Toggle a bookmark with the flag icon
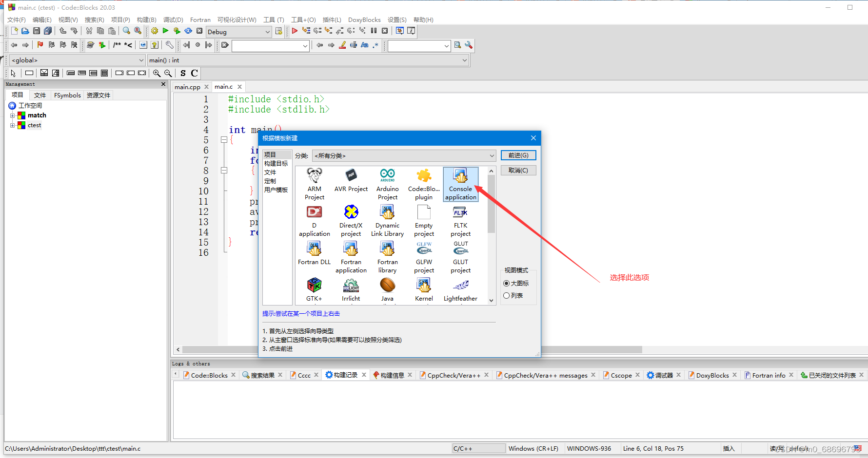Screen dimensions: 868x458 pyautogui.click(x=40, y=45)
